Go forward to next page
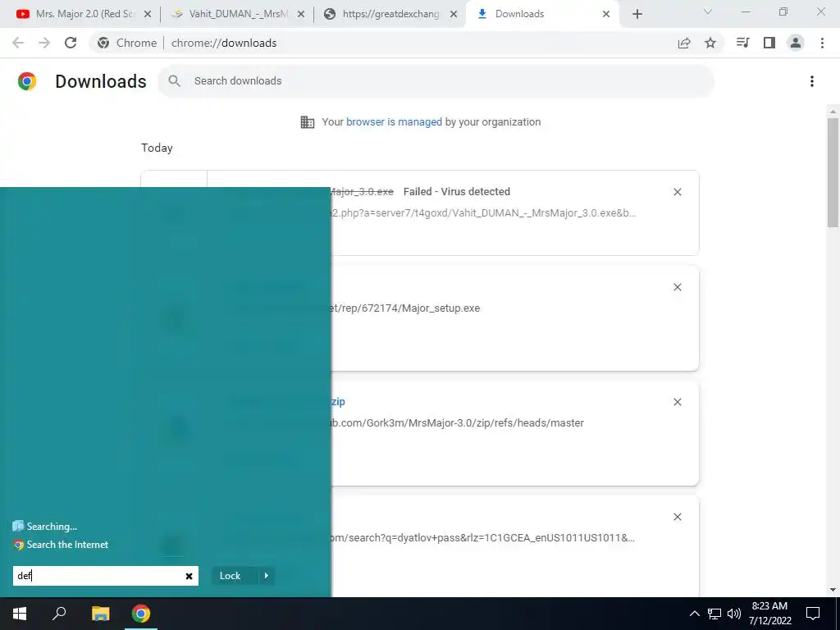Viewport: 840px width, 630px height. click(x=44, y=43)
